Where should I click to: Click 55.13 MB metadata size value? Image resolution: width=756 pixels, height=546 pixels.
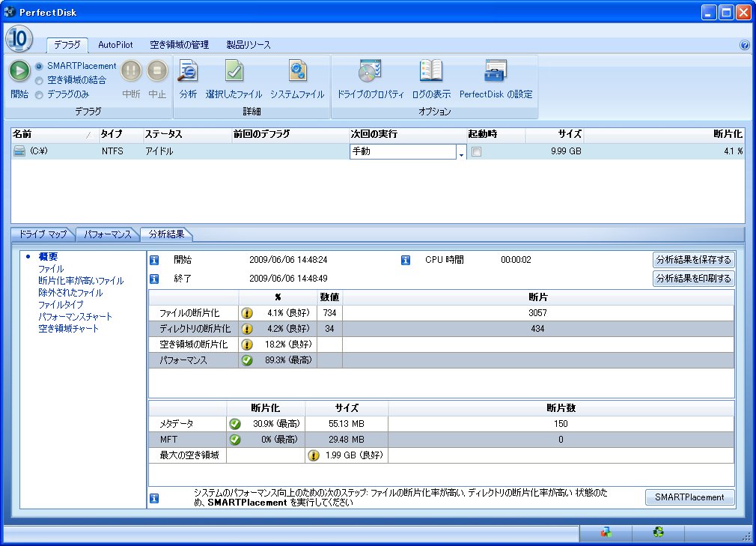click(x=347, y=424)
